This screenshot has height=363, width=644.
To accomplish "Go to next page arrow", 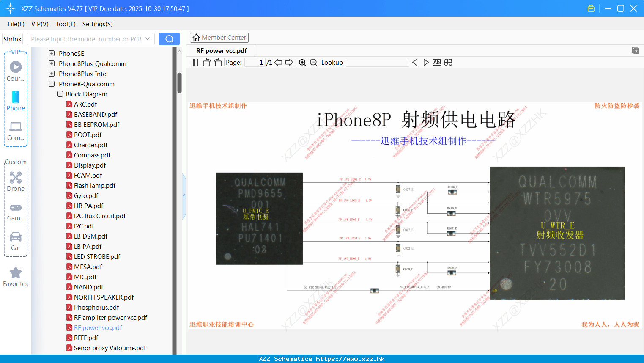I will point(289,62).
